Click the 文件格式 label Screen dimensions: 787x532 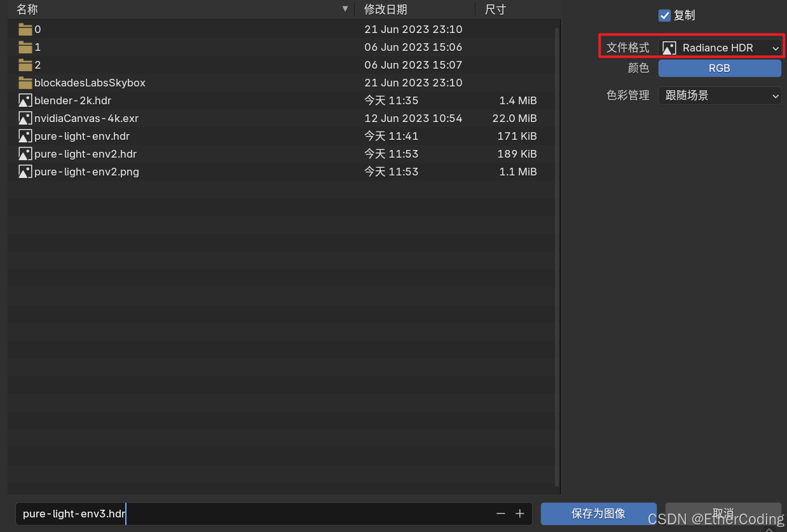point(628,48)
